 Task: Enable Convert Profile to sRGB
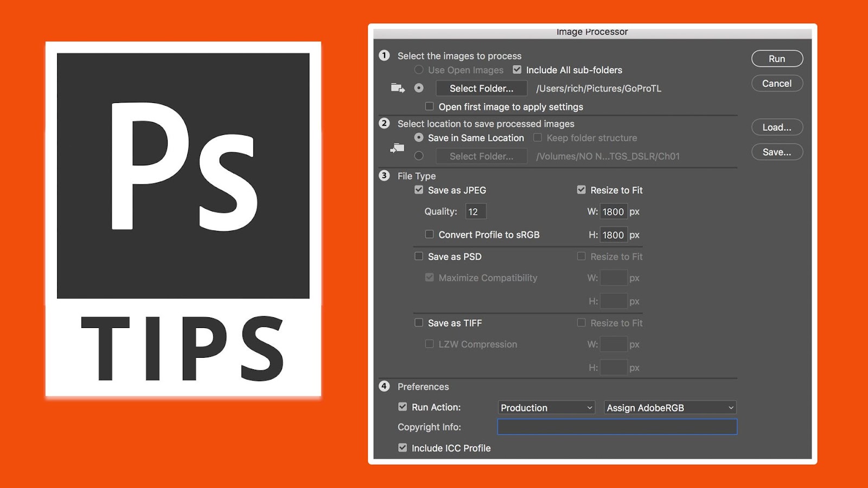coord(430,234)
